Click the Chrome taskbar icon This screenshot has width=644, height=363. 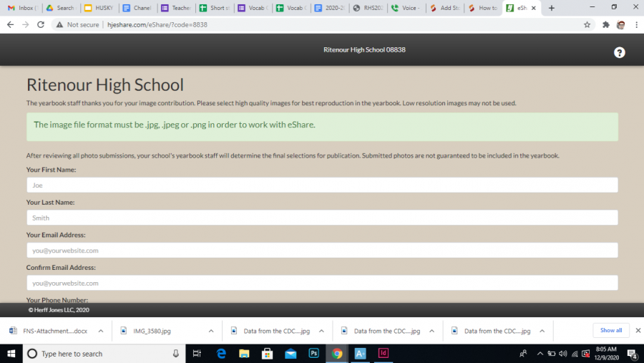[337, 354]
